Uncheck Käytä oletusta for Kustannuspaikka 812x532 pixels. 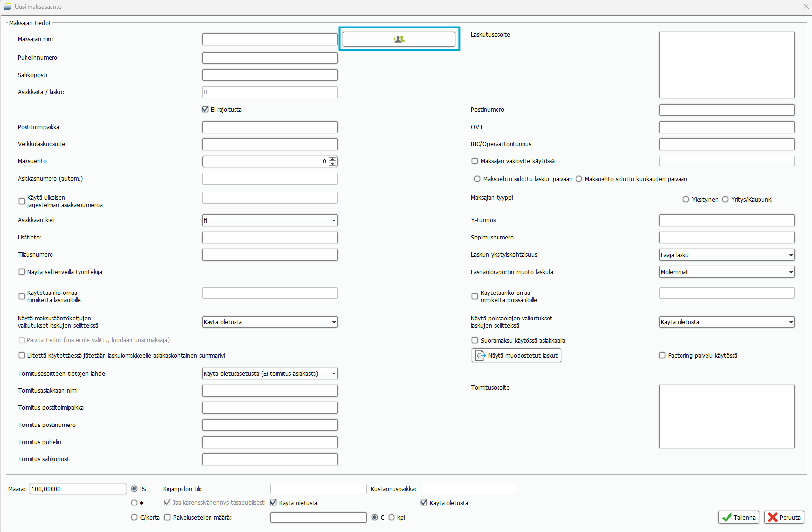(424, 503)
